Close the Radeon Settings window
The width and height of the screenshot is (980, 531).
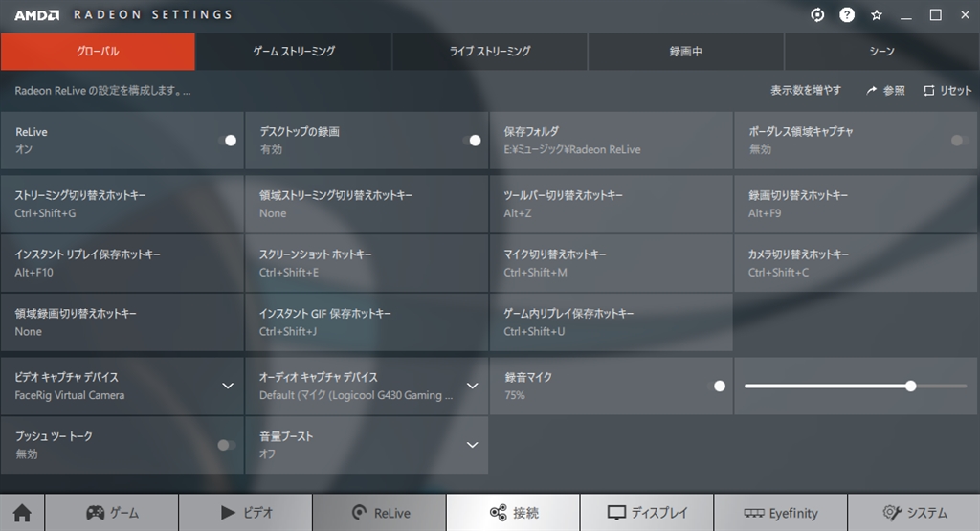coord(965,15)
